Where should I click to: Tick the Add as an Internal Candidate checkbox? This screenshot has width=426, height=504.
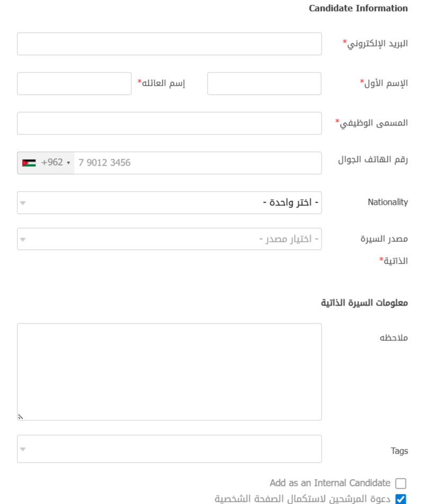click(401, 483)
